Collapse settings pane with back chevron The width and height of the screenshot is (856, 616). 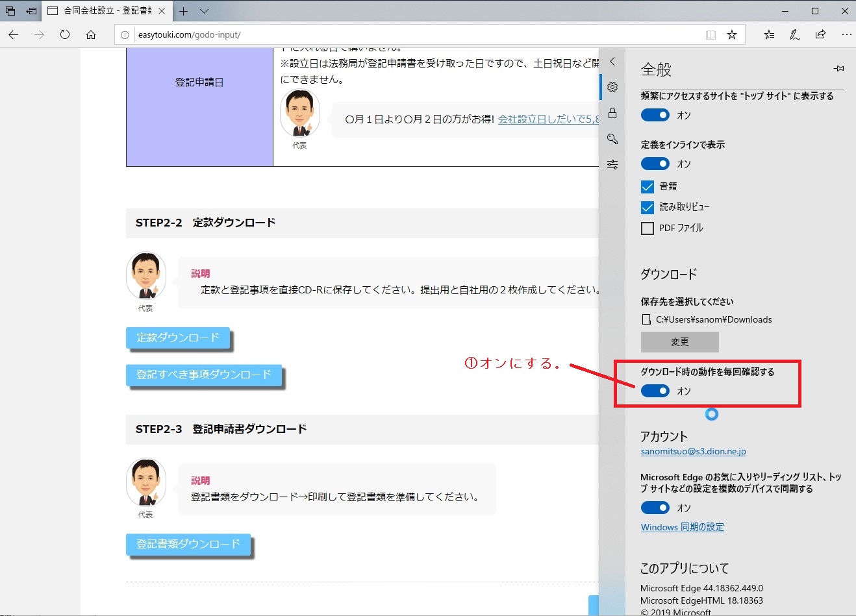(612, 62)
